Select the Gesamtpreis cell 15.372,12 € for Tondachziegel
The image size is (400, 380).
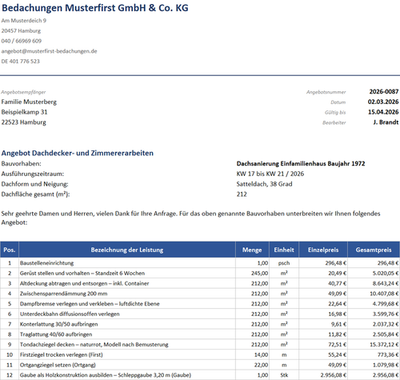click(373, 344)
